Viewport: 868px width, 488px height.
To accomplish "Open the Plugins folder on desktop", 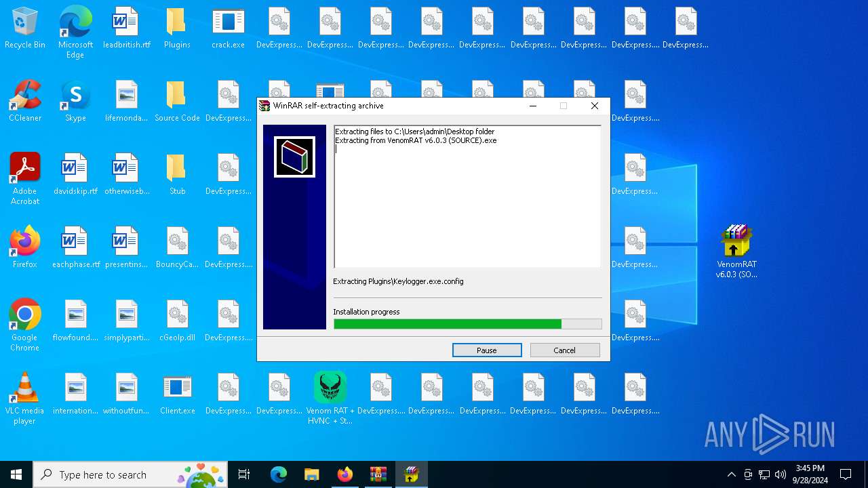I will 177,28.
